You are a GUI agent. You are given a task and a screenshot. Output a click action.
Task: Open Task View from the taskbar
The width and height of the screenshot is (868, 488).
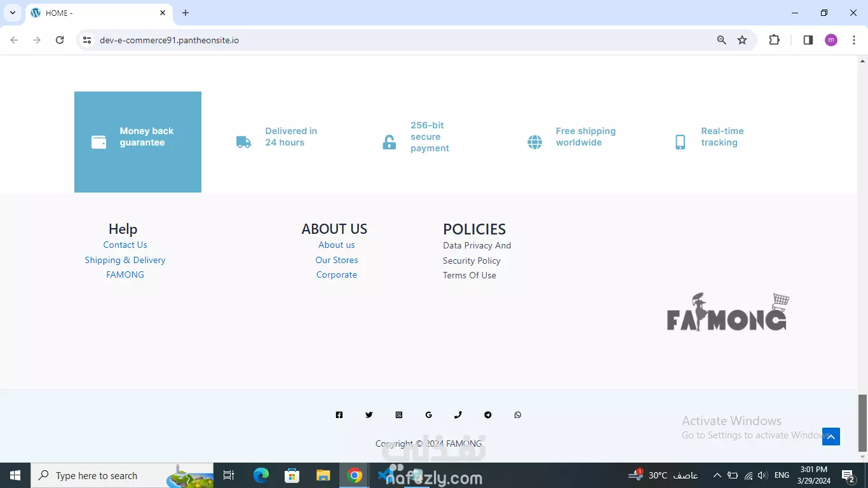tap(229, 475)
